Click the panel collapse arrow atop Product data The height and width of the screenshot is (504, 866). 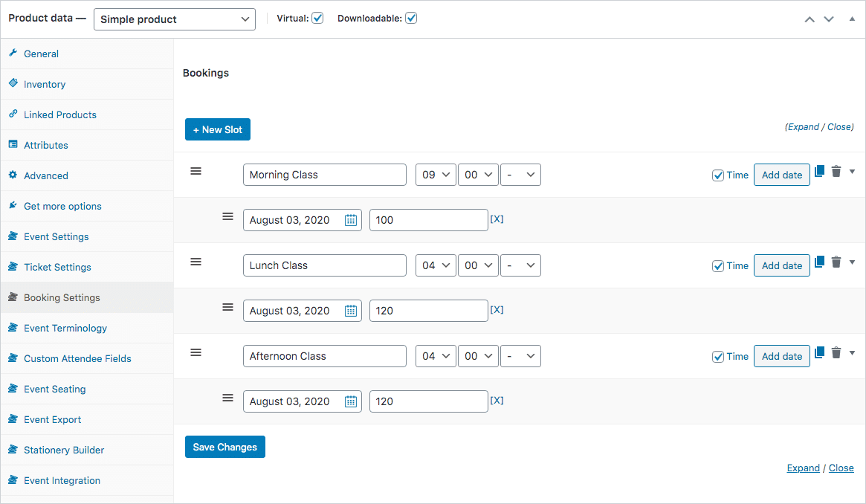pyautogui.click(x=852, y=19)
